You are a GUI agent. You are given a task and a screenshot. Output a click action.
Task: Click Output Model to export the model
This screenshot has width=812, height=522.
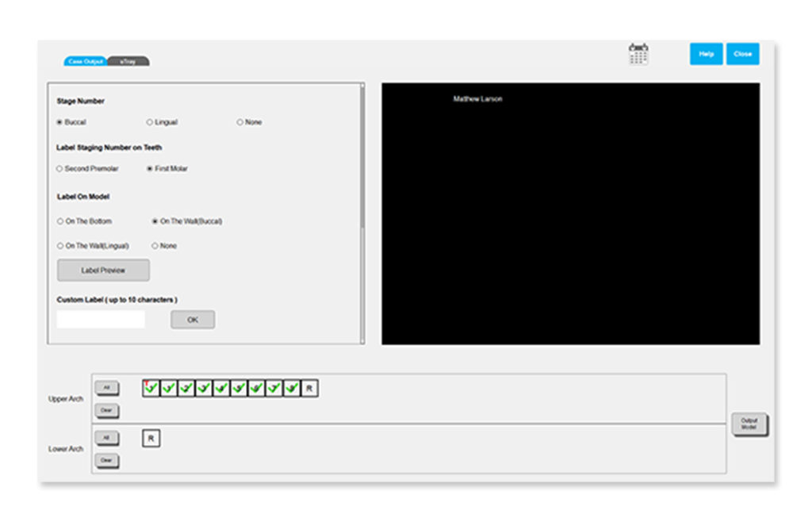pos(749,424)
